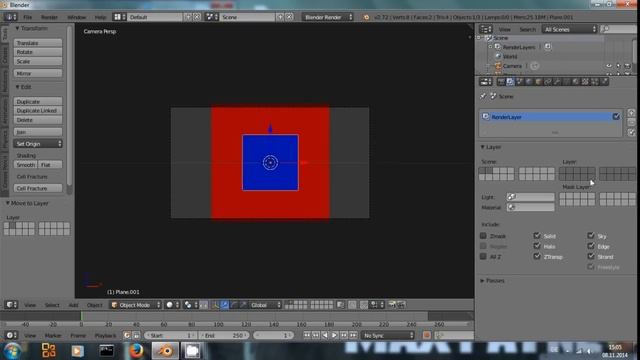Uncheck the RenderLayer enable checkbox
The image size is (640, 360).
click(x=616, y=117)
